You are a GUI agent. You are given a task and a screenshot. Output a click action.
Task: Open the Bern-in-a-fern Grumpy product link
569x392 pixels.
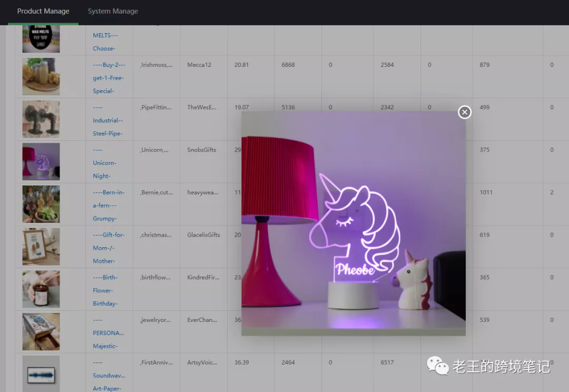pyautogui.click(x=109, y=205)
